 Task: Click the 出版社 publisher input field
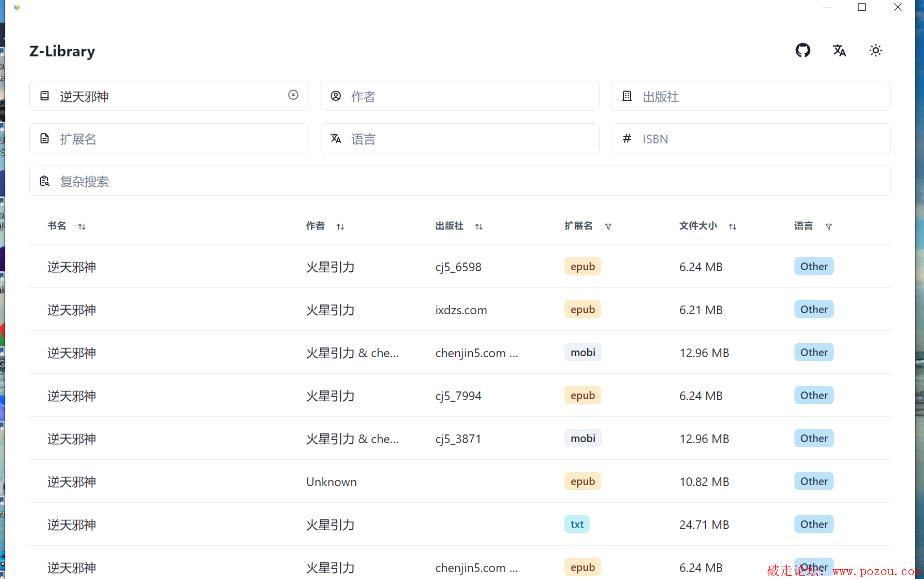pyautogui.click(x=751, y=96)
